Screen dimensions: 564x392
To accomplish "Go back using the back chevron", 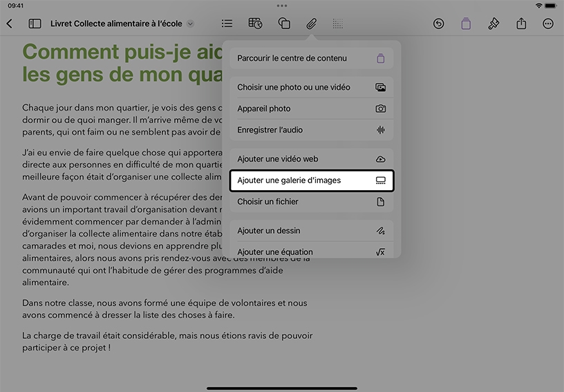I will click(x=10, y=24).
